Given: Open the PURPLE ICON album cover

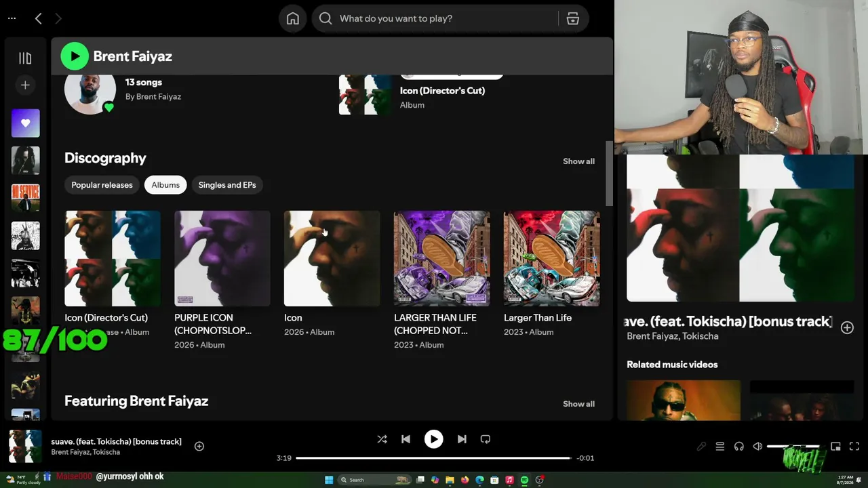Looking at the screenshot, I should pyautogui.click(x=222, y=258).
